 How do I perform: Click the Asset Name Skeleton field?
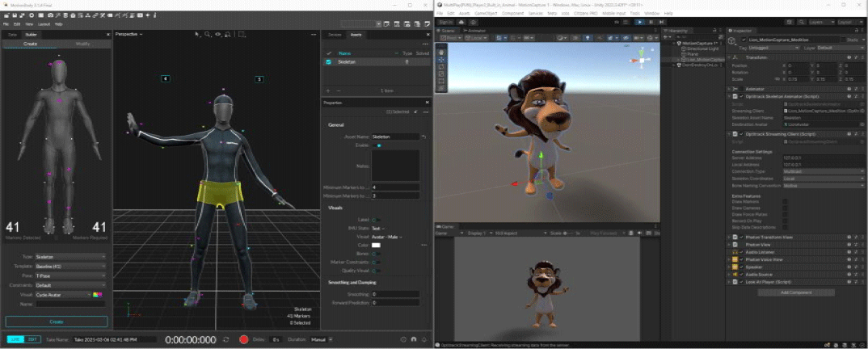tap(395, 136)
